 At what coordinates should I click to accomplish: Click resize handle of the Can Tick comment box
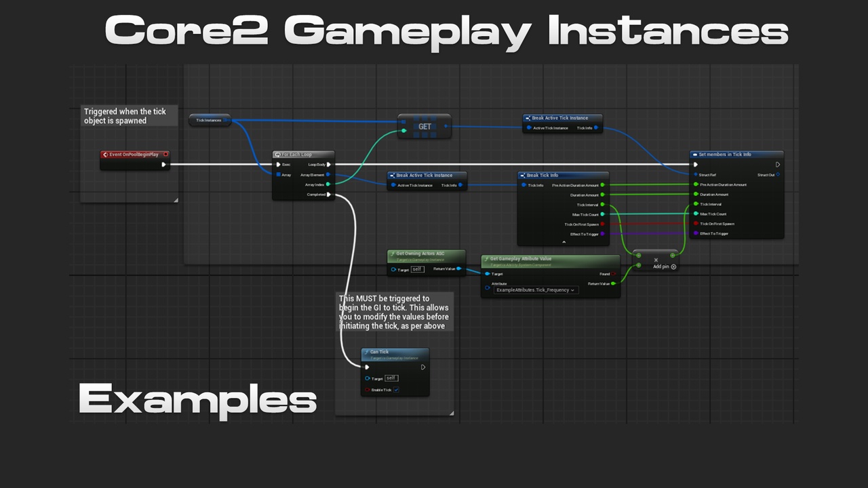point(451,413)
